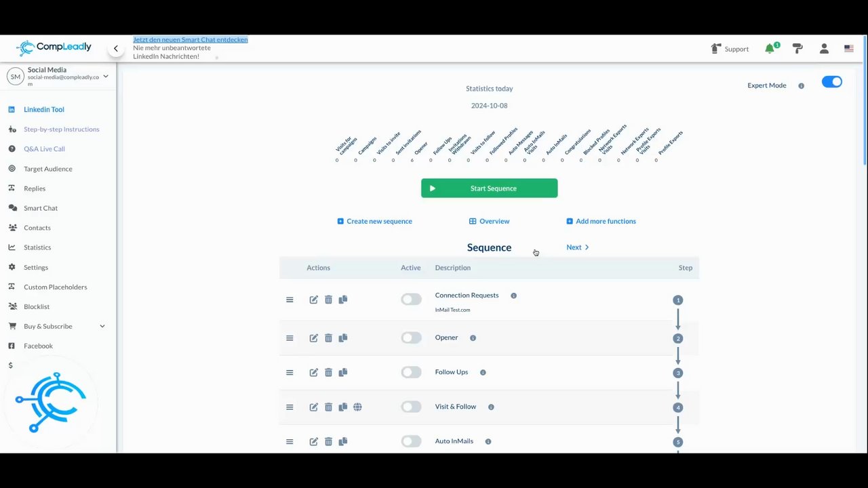Open the Smart Chat announcement link

191,40
